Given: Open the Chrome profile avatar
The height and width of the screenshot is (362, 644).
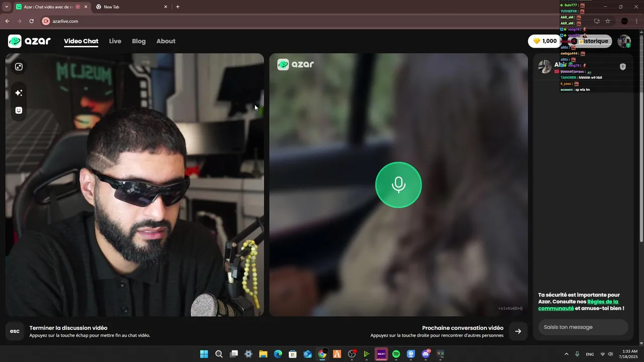Looking at the screenshot, I should [x=624, y=21].
